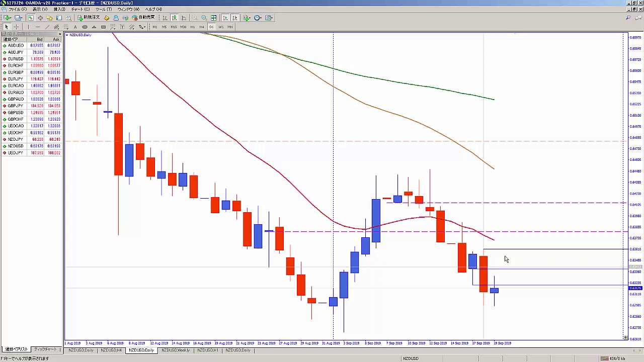Viewport: 644px width, 362px height.
Task: Click the zoom out magnifier icon
Action: tap(204, 18)
